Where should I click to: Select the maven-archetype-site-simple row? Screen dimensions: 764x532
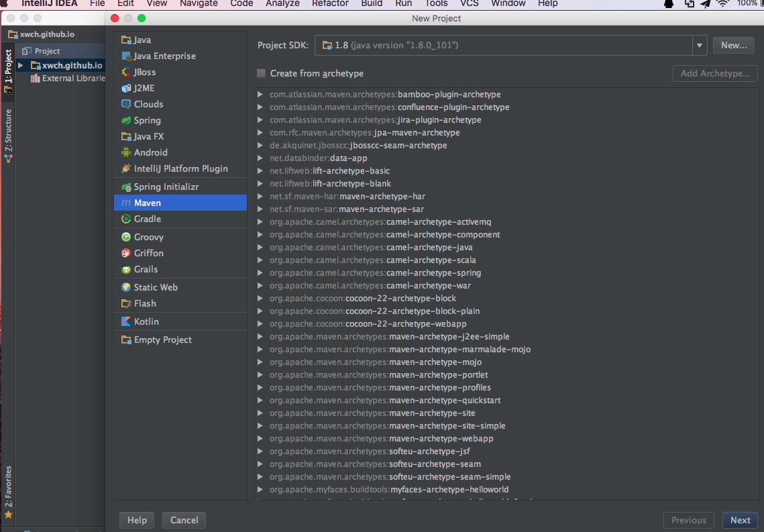[x=506, y=426]
